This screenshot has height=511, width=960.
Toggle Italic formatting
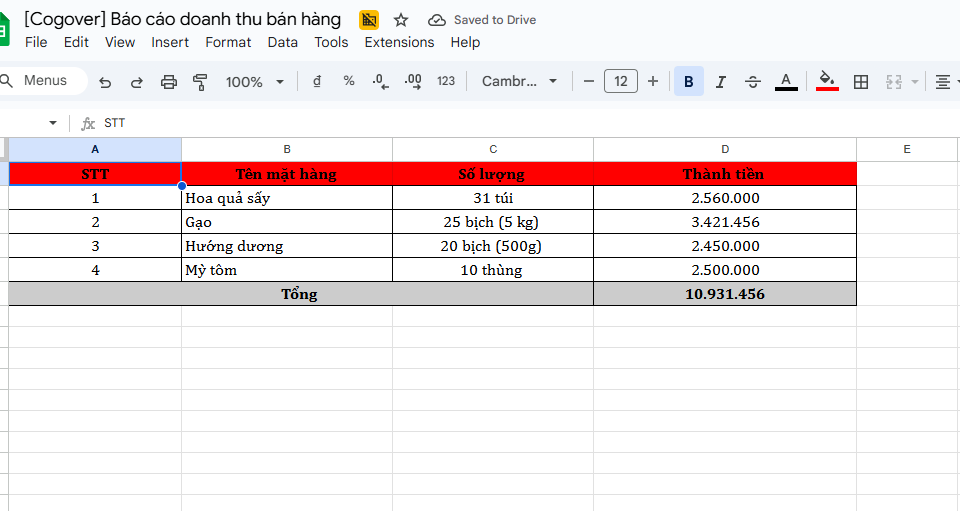tap(721, 81)
